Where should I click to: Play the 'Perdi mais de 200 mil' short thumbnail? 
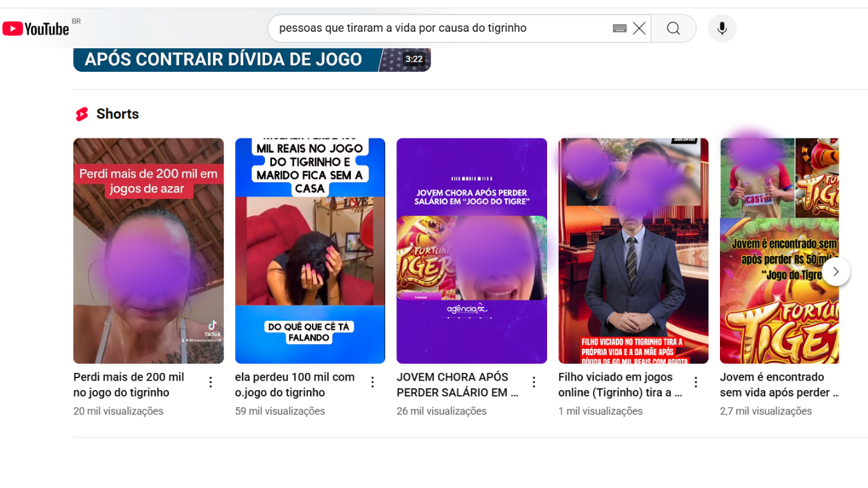pos(149,251)
